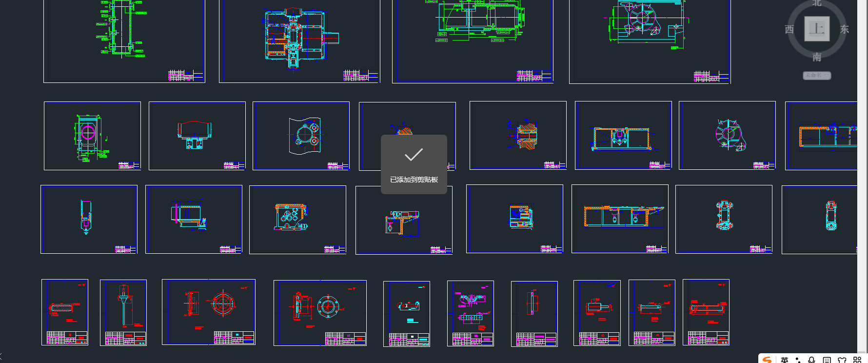The image size is (868, 363).
Task: Start voice input with the microphone icon
Action: pos(812,360)
